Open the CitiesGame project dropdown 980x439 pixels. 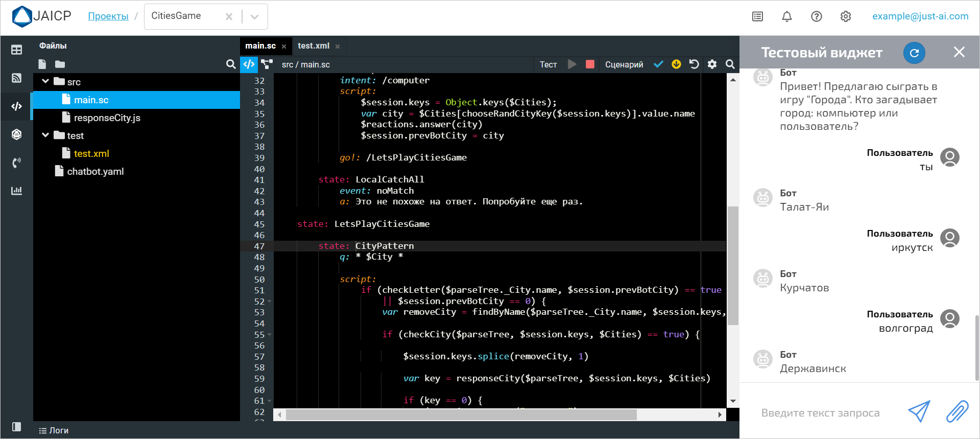254,17
